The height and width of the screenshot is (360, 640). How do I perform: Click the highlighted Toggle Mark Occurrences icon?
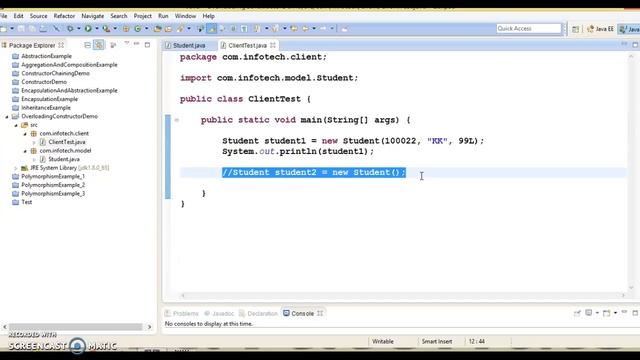212,29
